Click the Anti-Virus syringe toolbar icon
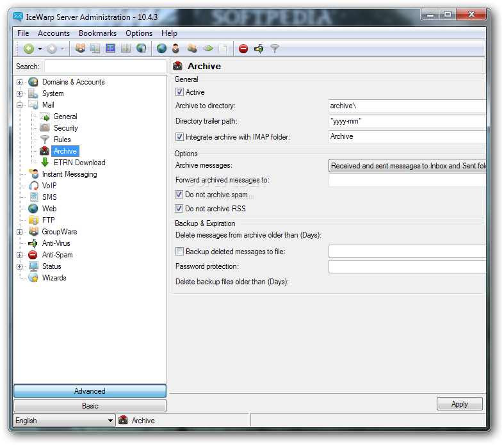 tap(259, 49)
